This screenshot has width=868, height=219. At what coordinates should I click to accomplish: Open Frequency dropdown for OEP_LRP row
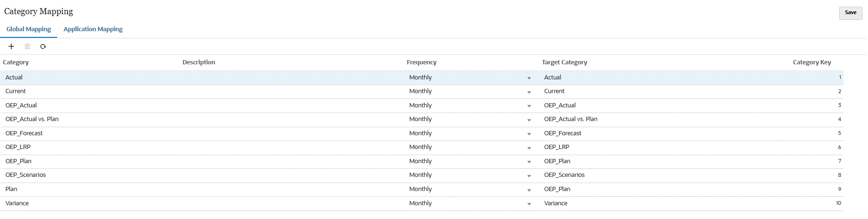point(529,148)
